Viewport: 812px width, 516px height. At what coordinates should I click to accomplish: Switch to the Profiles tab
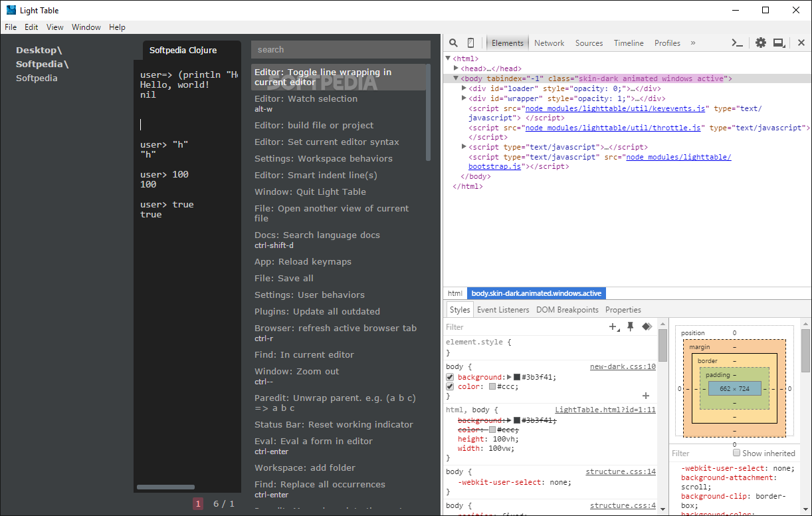667,43
